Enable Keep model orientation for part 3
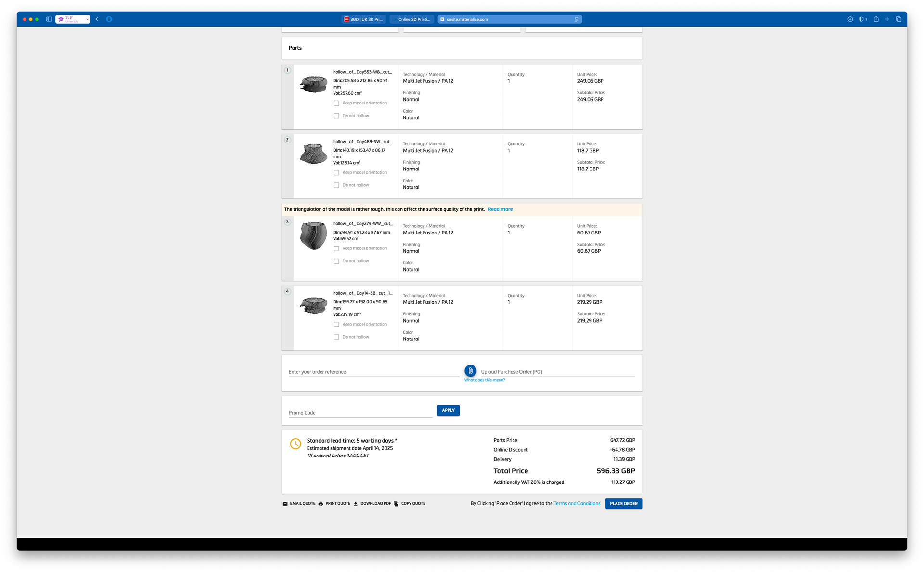 coord(336,248)
